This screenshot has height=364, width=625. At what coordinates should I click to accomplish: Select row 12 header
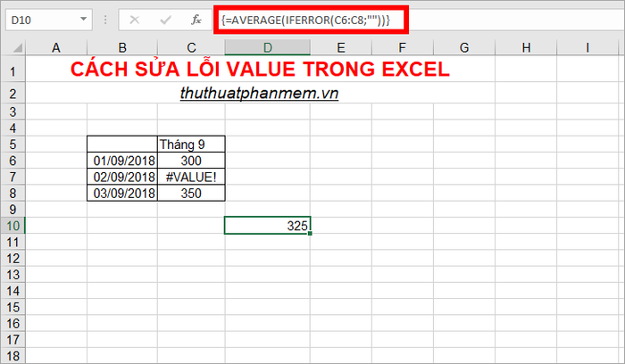[x=12, y=259]
